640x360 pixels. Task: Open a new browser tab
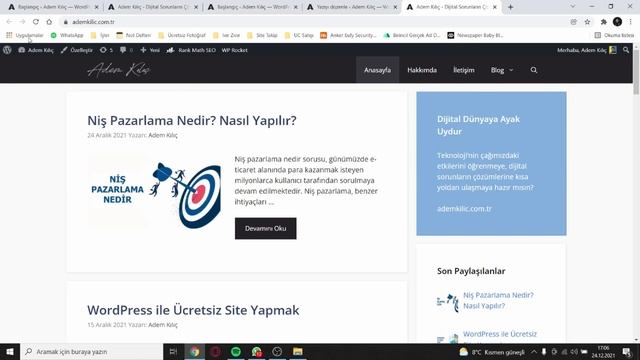[x=510, y=7]
